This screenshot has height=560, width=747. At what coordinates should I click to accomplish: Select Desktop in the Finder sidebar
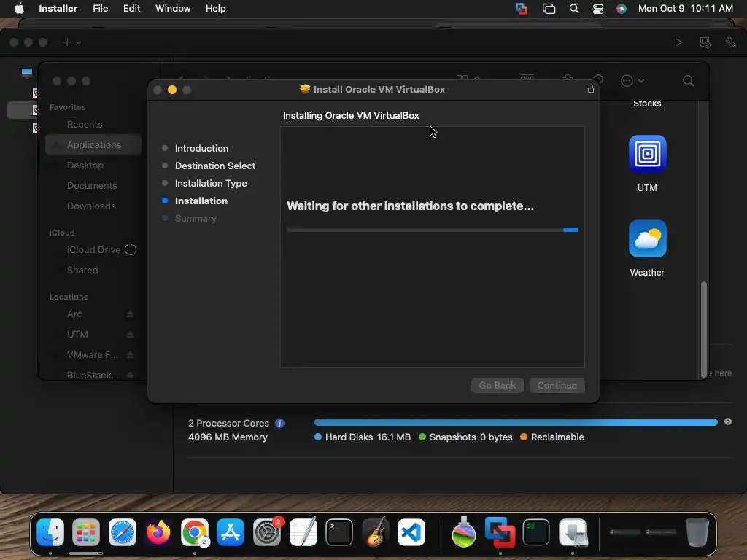point(93,166)
